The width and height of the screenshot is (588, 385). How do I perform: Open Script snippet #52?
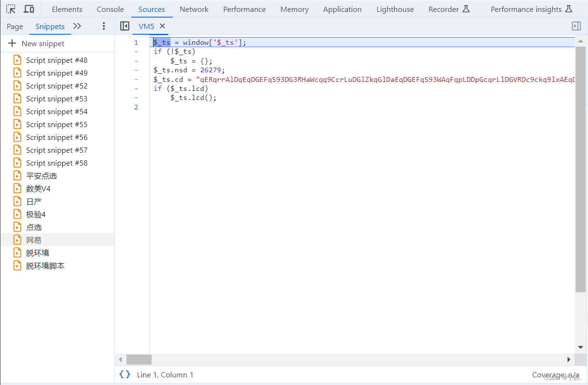[57, 86]
